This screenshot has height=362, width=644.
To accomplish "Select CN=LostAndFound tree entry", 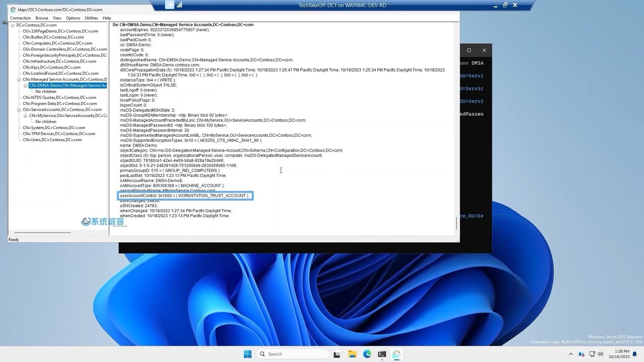I will [x=61, y=73].
